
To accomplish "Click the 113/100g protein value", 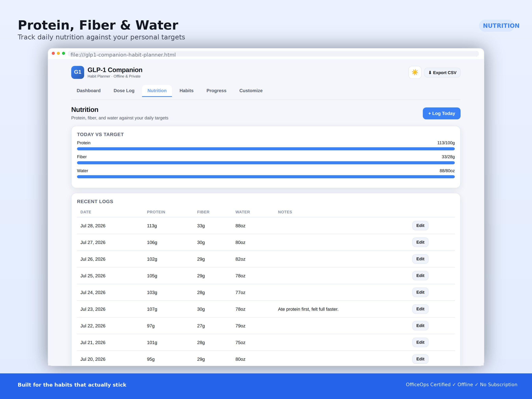I will tap(446, 143).
